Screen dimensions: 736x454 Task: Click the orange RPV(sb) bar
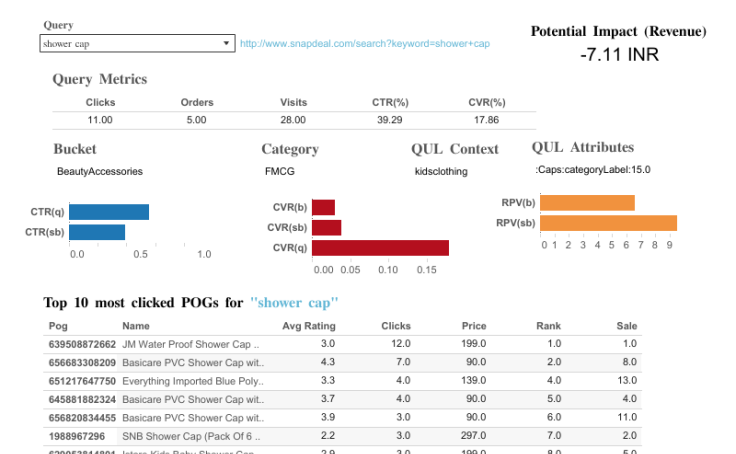click(x=609, y=223)
